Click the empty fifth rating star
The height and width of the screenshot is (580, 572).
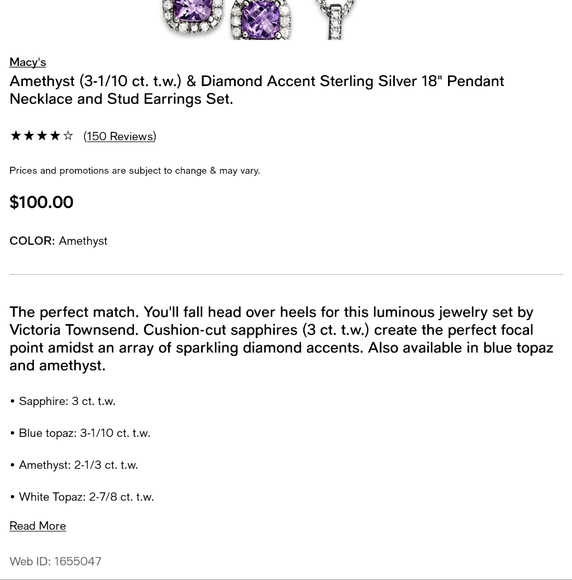68,136
